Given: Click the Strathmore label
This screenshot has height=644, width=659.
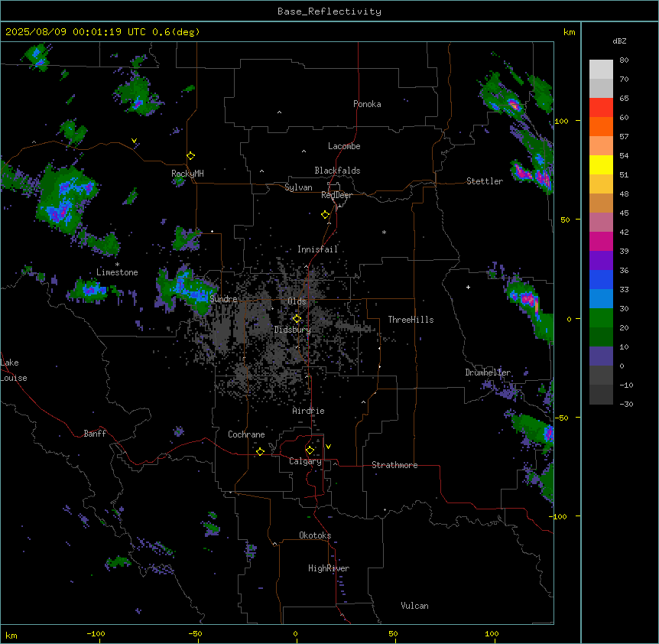Looking at the screenshot, I should [394, 465].
